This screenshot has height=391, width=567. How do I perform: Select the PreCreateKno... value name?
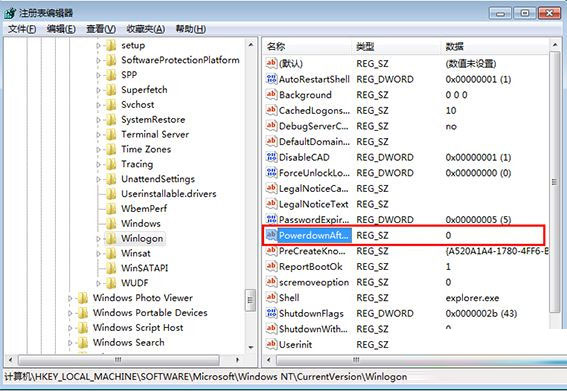(x=312, y=251)
